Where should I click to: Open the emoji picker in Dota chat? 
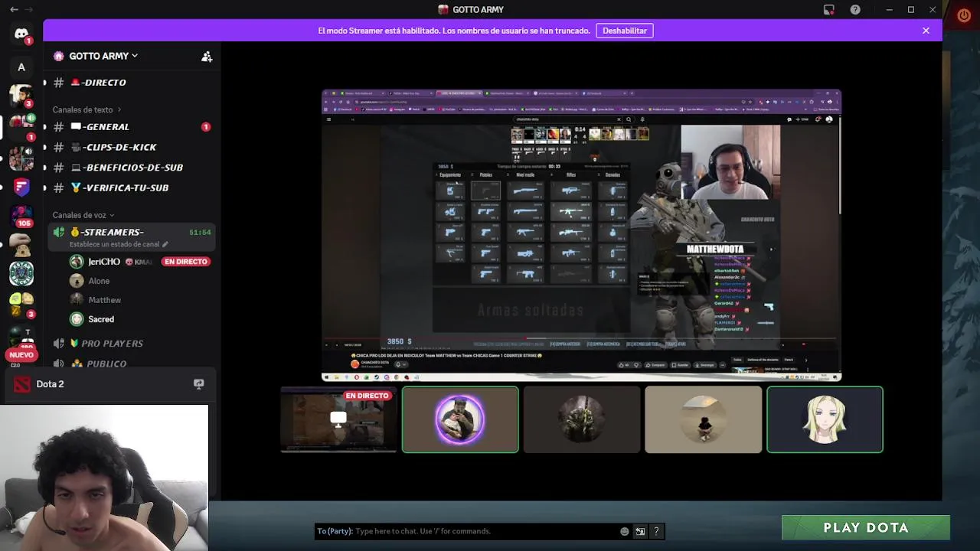(x=625, y=531)
